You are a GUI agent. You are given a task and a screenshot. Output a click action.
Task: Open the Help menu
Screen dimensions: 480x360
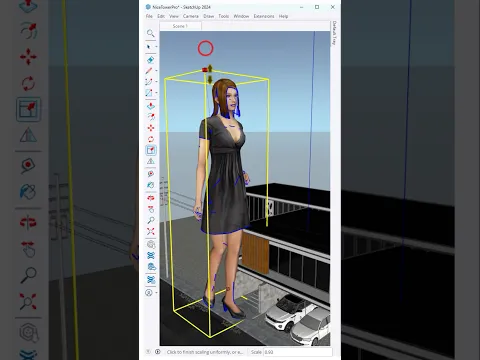[283, 16]
